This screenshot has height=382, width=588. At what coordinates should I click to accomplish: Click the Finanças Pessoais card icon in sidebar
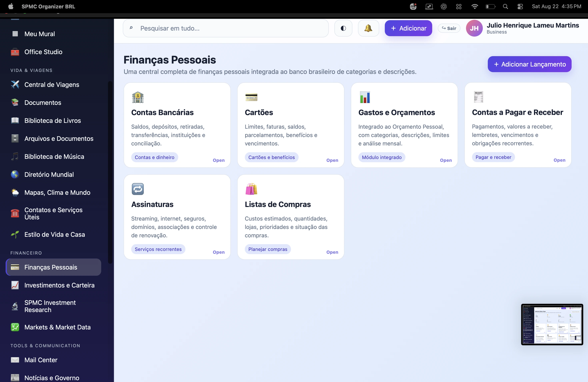coord(15,267)
